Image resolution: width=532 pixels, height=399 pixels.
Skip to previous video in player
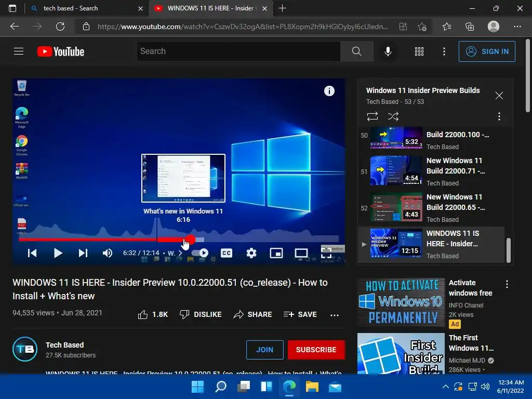(32, 253)
